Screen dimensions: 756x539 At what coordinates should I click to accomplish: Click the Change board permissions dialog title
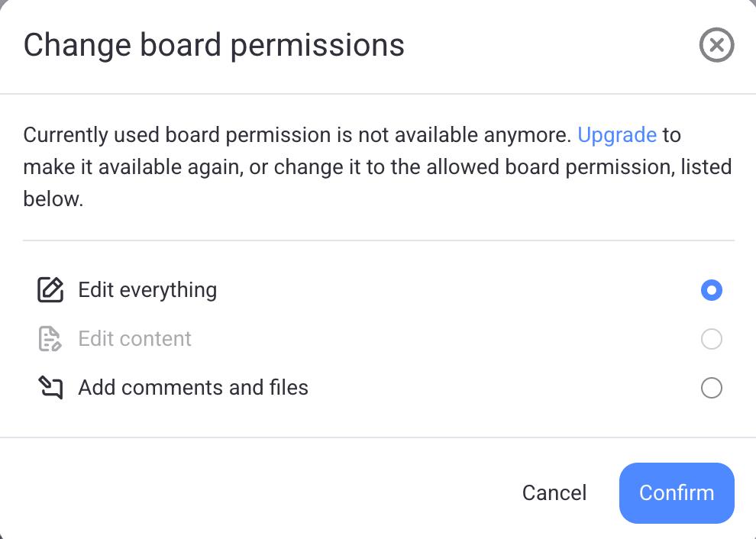214,45
